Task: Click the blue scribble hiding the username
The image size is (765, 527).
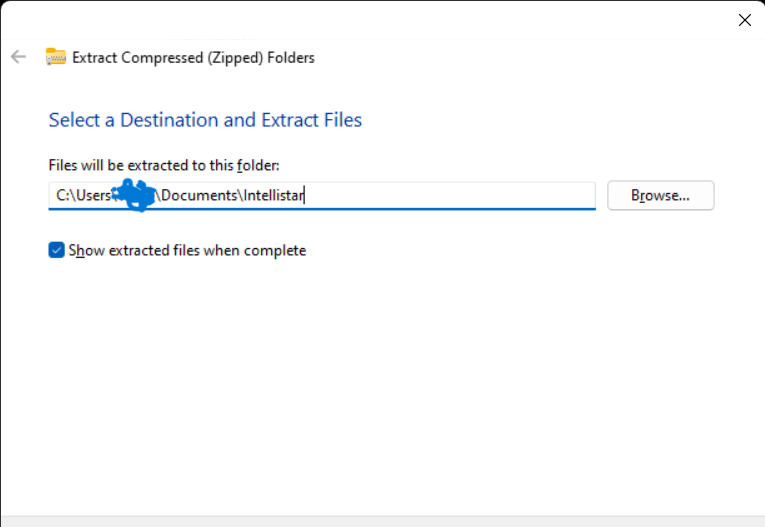Action: point(134,195)
